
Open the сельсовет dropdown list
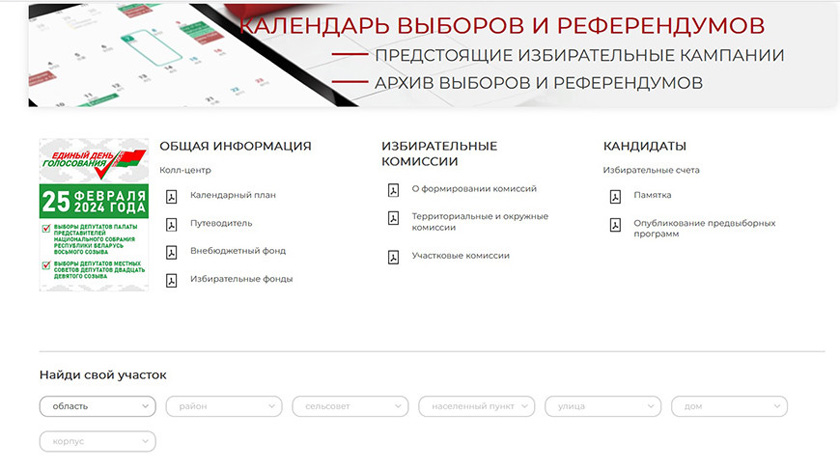350,406
